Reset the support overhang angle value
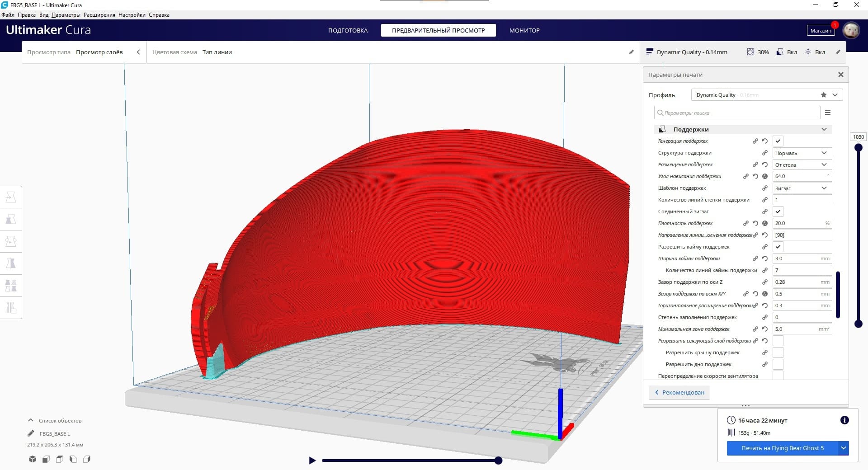The image size is (868, 470). point(755,176)
